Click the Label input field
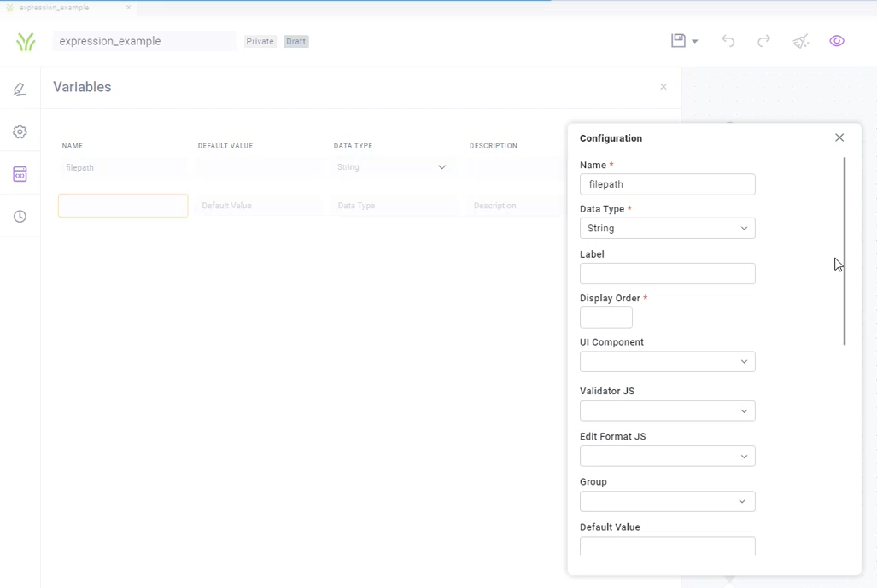 667,274
